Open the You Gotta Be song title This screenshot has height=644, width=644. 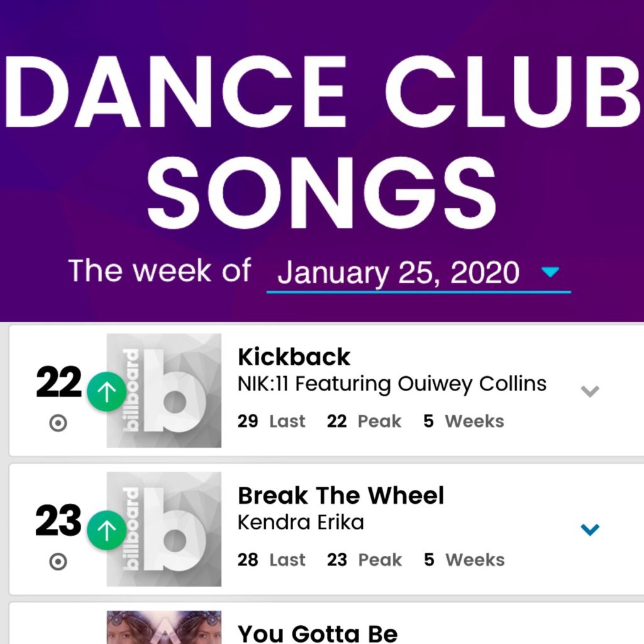318,634
